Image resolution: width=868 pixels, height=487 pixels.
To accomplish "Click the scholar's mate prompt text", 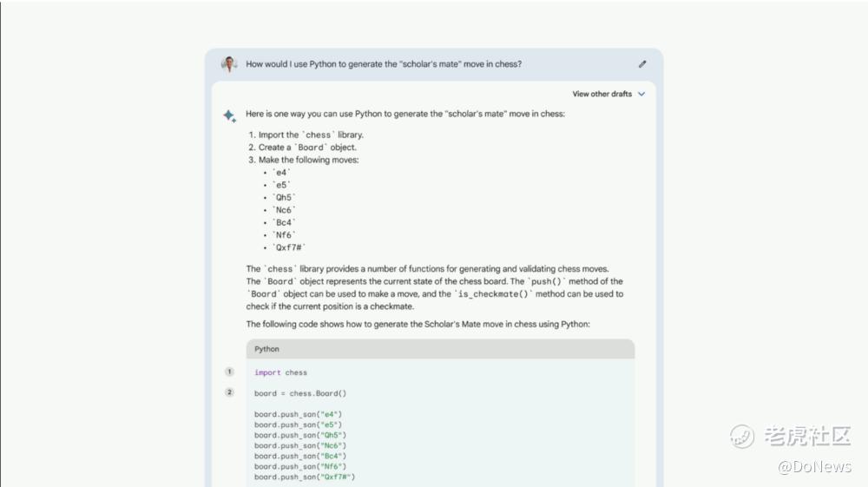I will pos(384,64).
